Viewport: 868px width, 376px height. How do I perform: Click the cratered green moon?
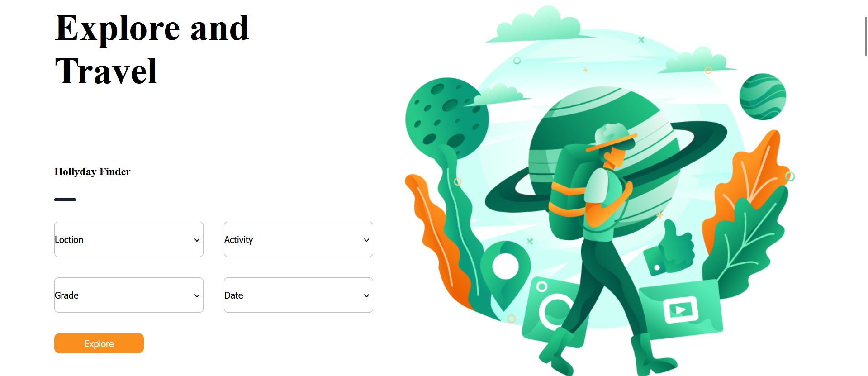446,119
